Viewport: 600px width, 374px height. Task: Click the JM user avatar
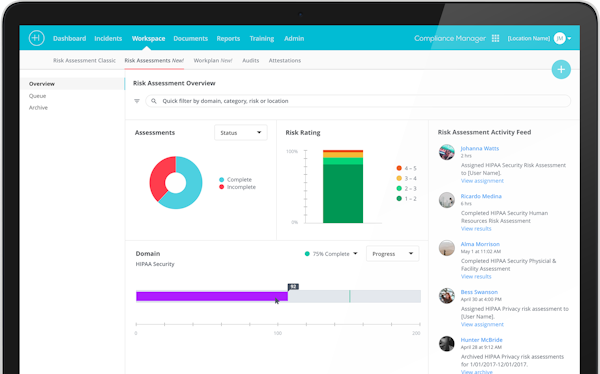[559, 38]
